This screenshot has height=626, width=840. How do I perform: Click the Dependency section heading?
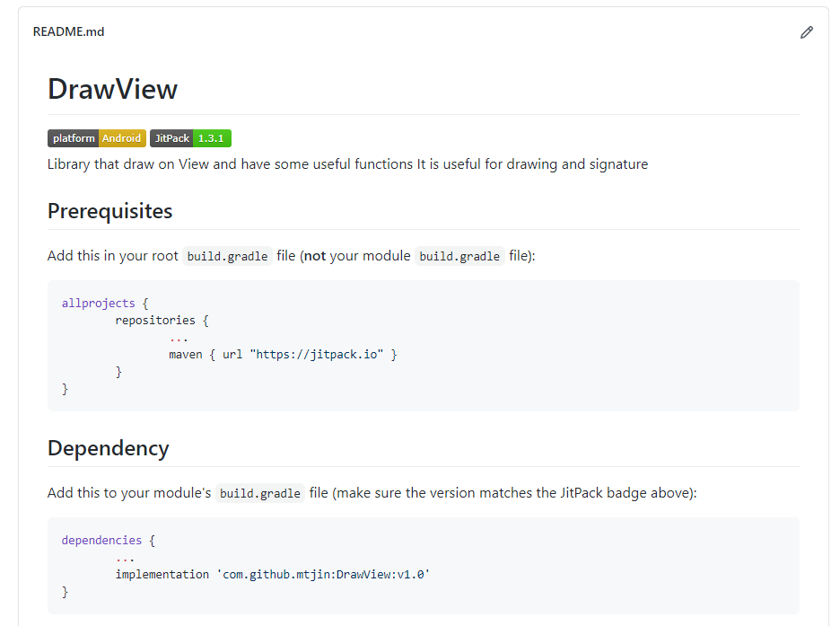point(109,448)
